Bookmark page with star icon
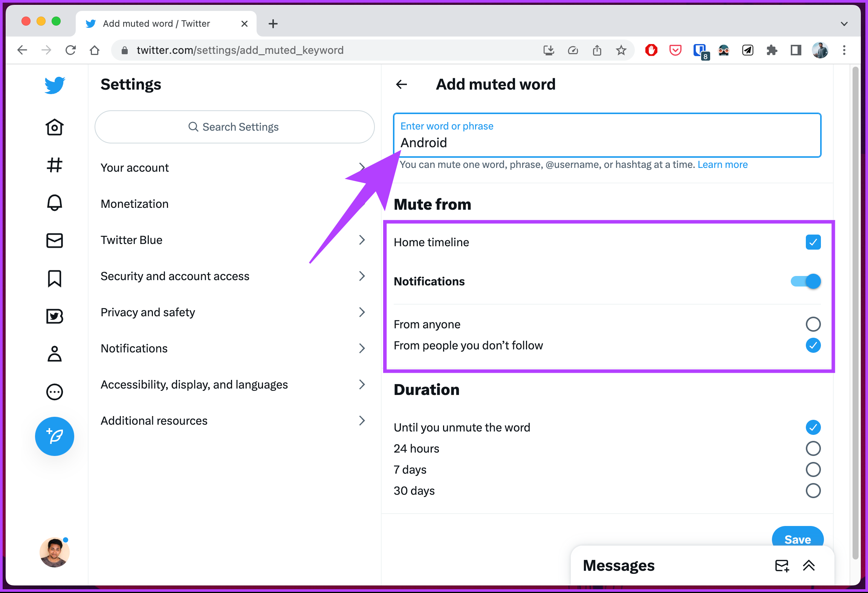The image size is (868, 593). (621, 50)
